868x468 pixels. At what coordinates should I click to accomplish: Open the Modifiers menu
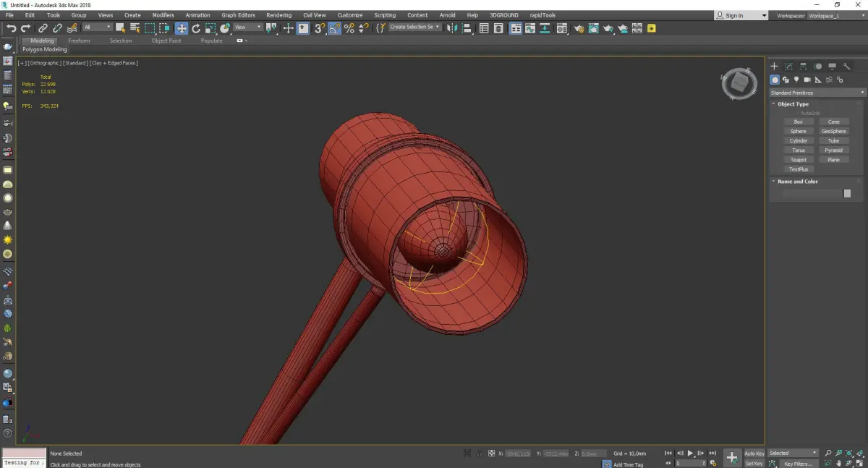tap(163, 15)
